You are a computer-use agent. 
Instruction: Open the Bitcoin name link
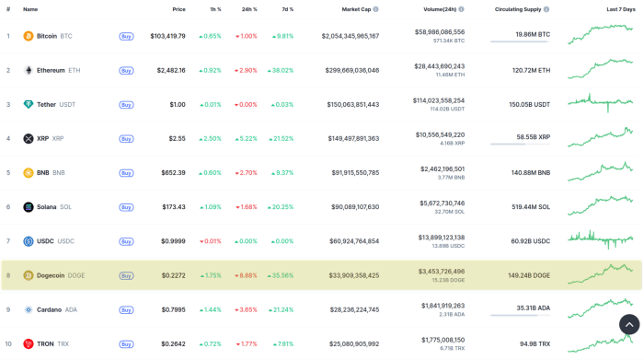[47, 36]
